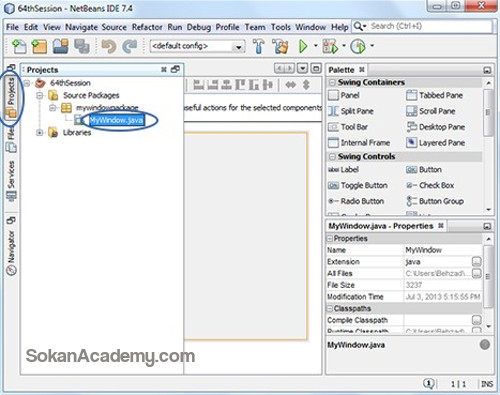Collapse the 64thSession project node

[27, 83]
